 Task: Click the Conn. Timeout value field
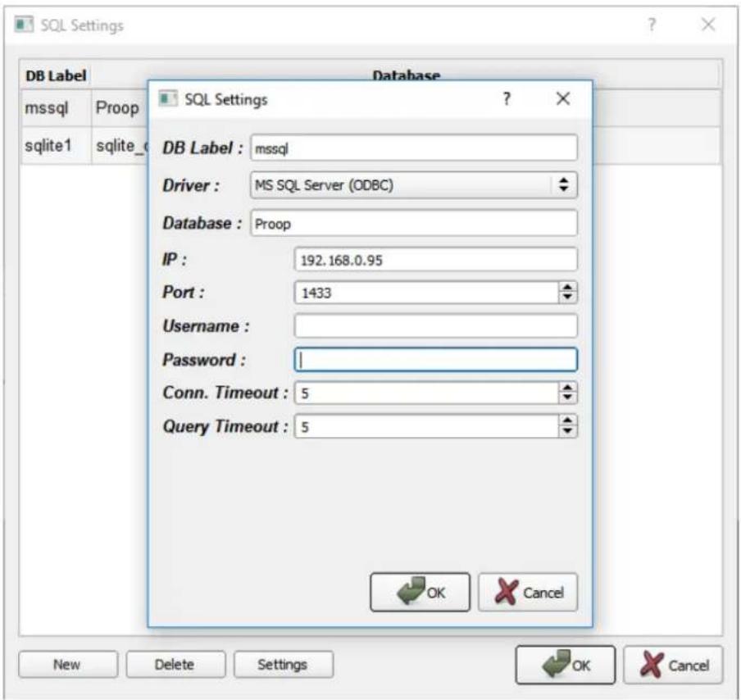point(426,393)
